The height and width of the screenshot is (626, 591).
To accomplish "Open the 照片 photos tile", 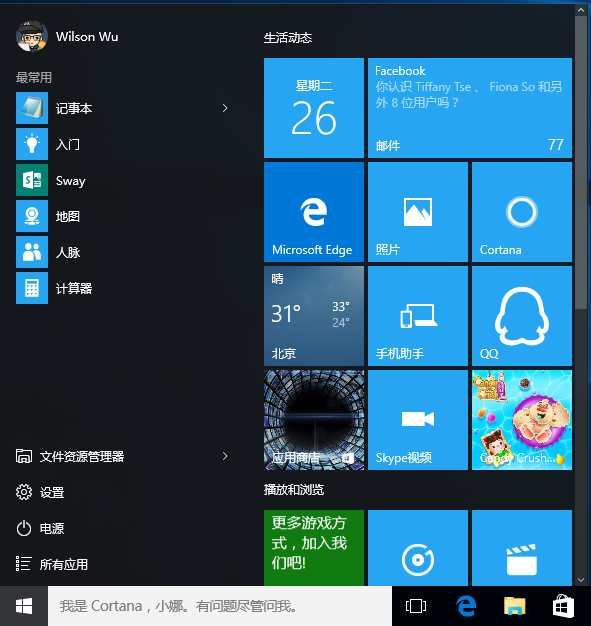I will [418, 212].
